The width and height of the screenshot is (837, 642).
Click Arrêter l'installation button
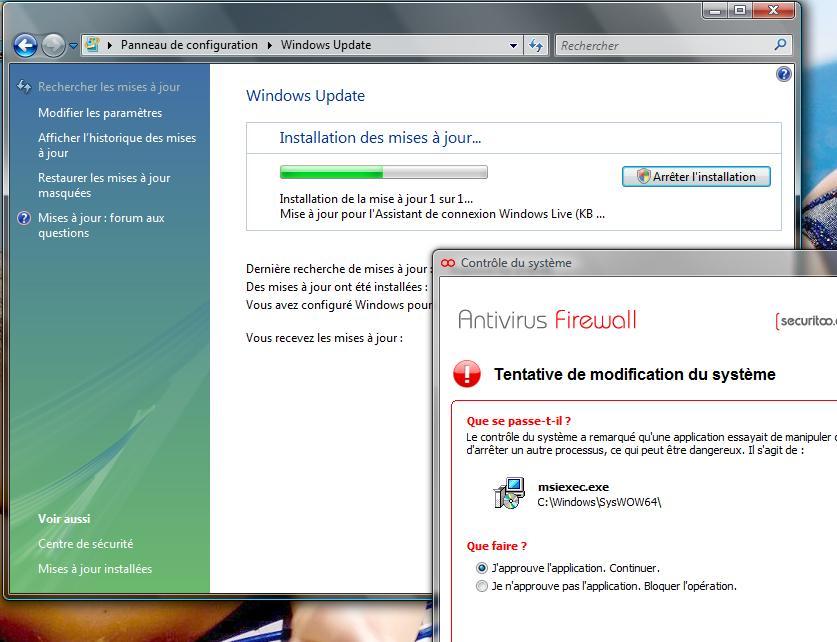click(696, 177)
